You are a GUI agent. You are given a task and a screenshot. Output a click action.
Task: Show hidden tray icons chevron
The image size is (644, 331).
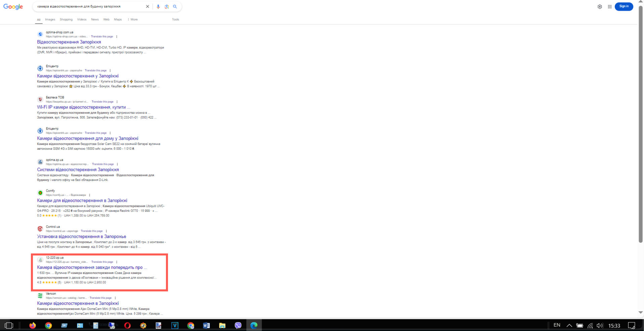pyautogui.click(x=569, y=325)
